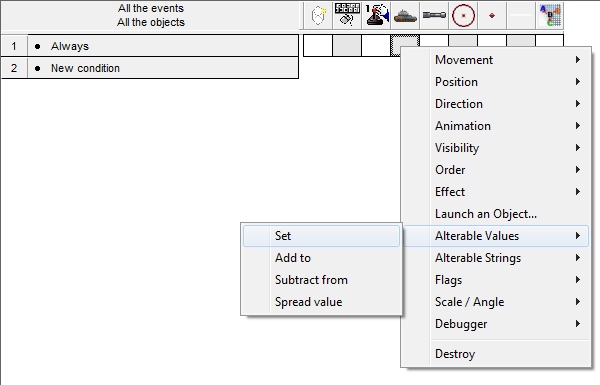The image size is (600, 385).
Task: Click the keyboard and mouse object icon
Action: [x=347, y=16]
